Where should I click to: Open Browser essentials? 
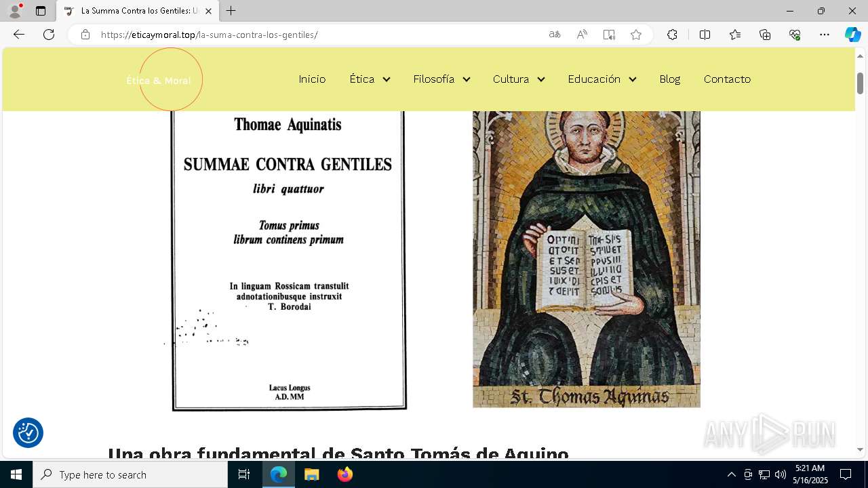pyautogui.click(x=795, y=35)
